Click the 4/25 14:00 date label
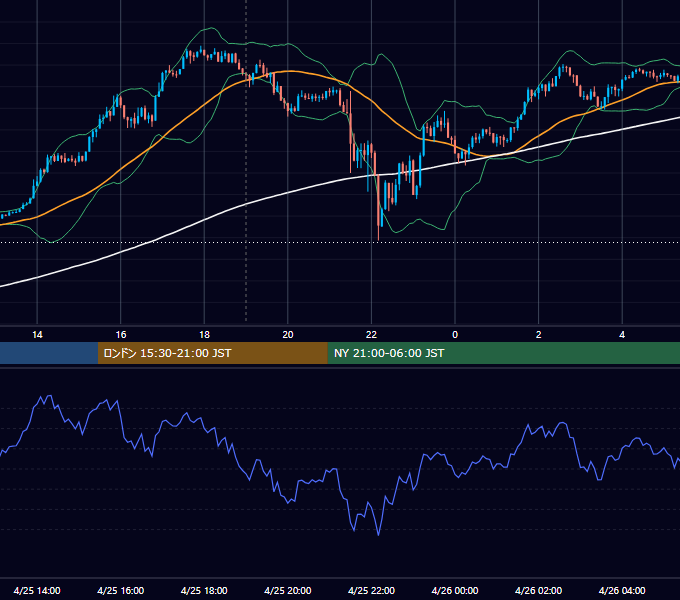The image size is (680, 600). (x=37, y=590)
